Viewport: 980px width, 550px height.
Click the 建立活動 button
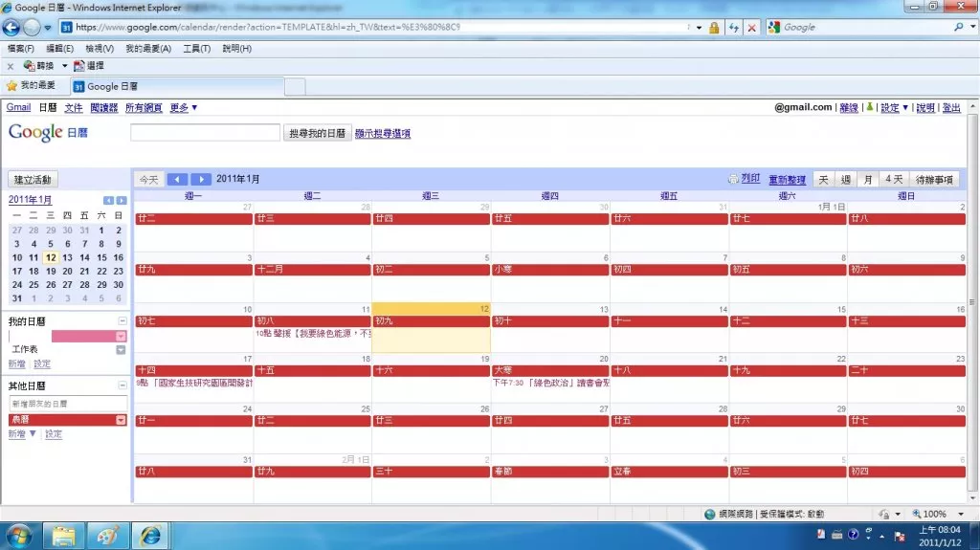33,180
